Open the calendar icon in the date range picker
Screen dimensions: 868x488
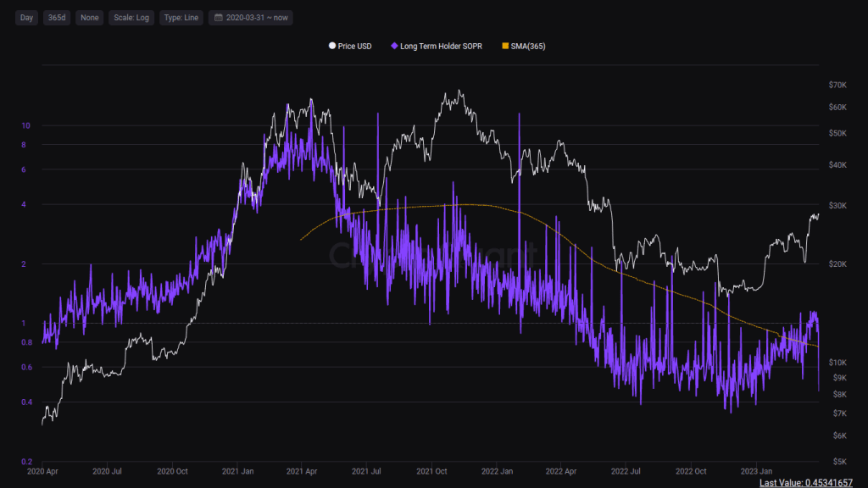[x=219, y=17]
